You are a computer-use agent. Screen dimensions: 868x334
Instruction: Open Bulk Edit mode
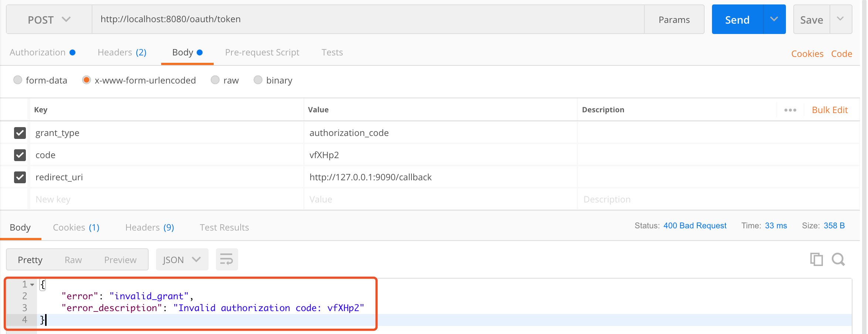[830, 110]
